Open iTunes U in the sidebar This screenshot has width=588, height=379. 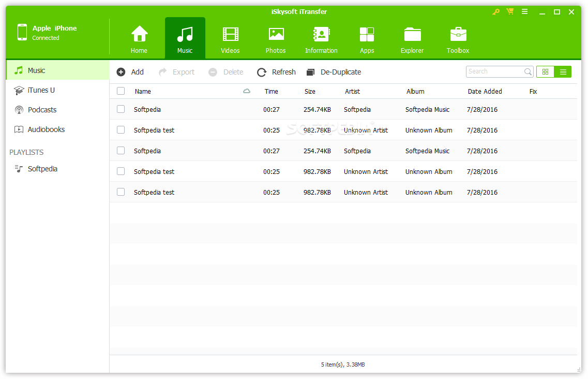tap(58, 90)
